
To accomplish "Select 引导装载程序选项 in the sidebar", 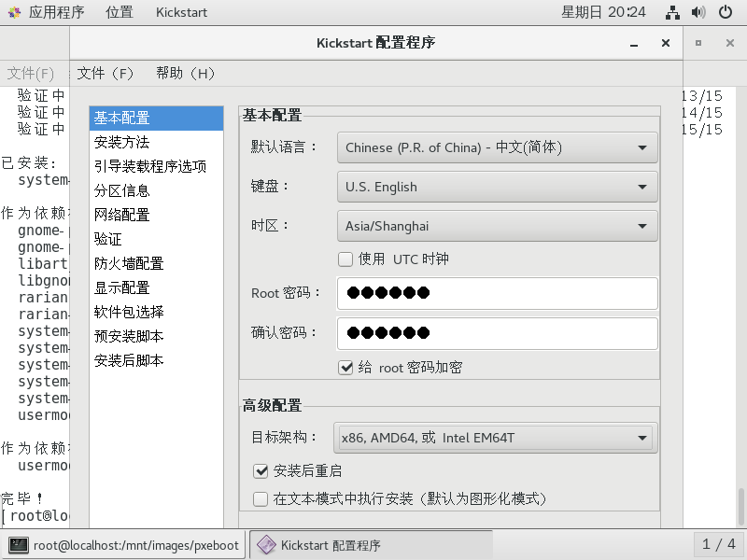I will pyautogui.click(x=156, y=167).
